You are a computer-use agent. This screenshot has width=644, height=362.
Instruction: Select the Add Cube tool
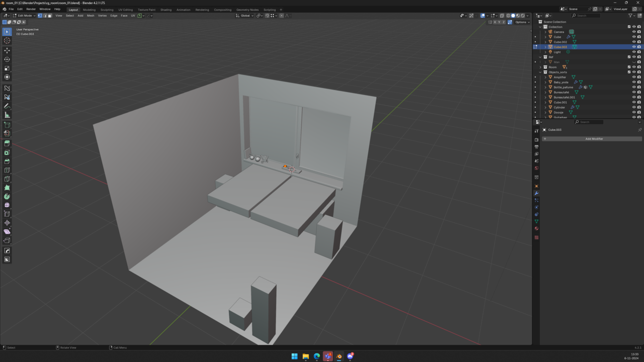tap(7, 125)
